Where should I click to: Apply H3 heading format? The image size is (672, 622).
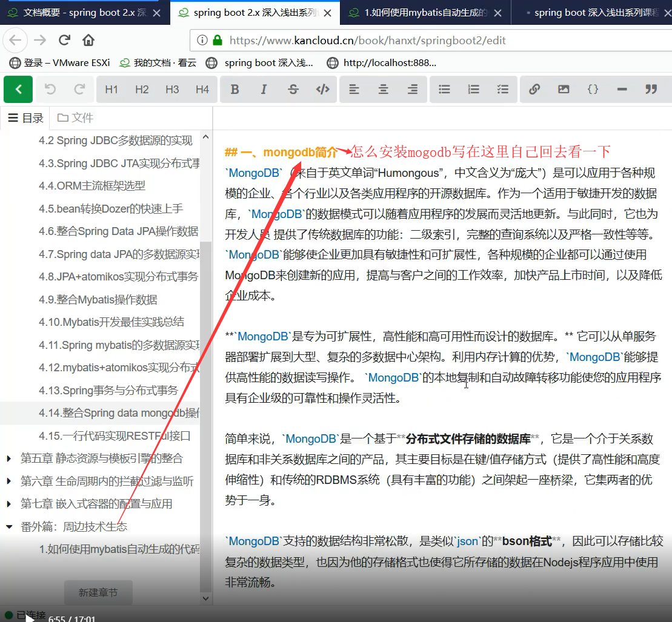[172, 89]
